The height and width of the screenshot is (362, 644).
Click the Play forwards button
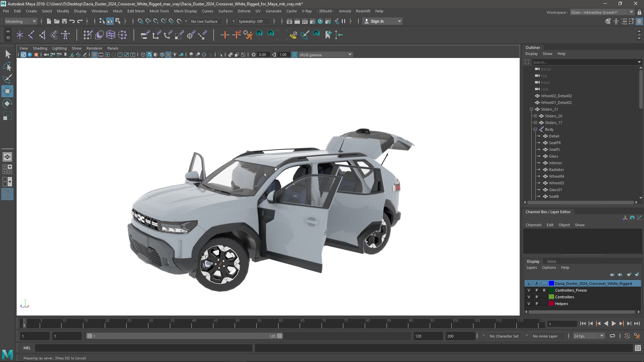(x=613, y=323)
